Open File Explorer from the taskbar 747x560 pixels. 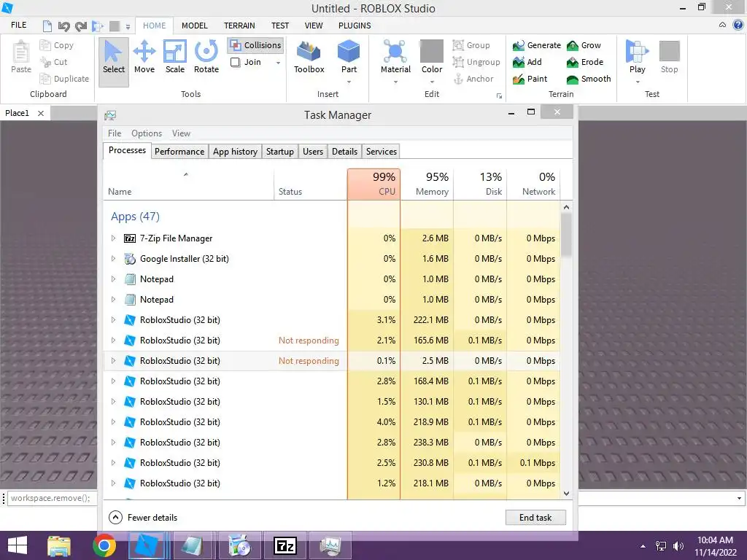(x=59, y=545)
